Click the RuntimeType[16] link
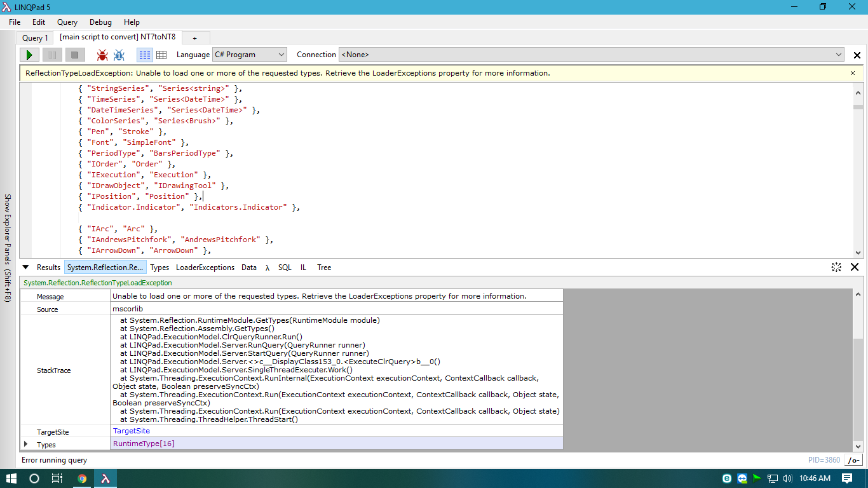 click(144, 444)
